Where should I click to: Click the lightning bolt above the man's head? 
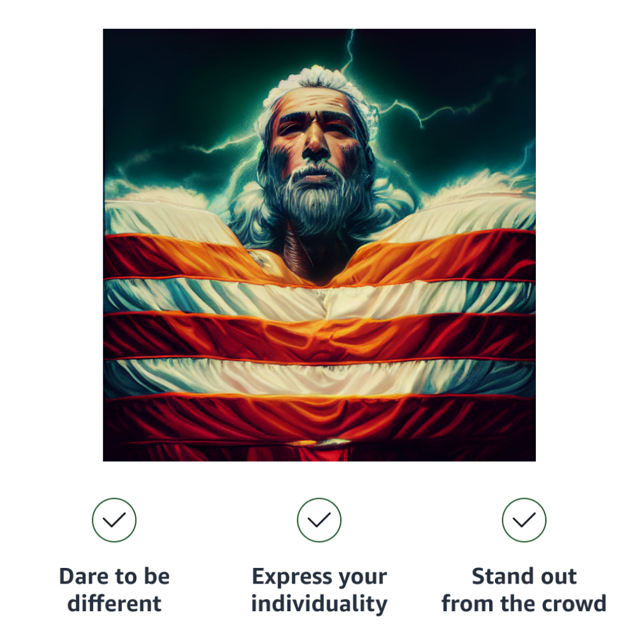349,52
